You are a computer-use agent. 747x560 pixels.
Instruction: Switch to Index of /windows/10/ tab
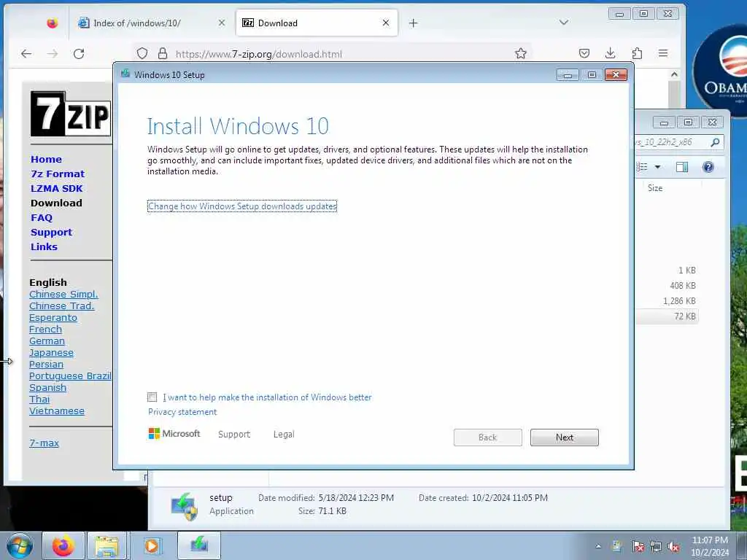click(x=152, y=23)
